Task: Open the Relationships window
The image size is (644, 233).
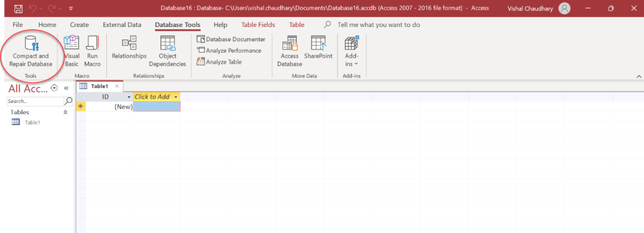Action: point(129,48)
